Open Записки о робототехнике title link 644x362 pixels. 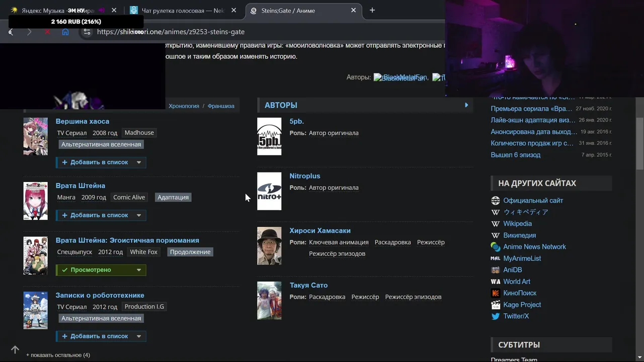(100, 295)
